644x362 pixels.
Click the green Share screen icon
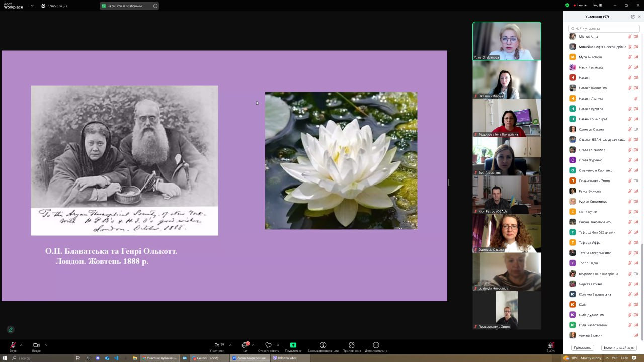293,345
